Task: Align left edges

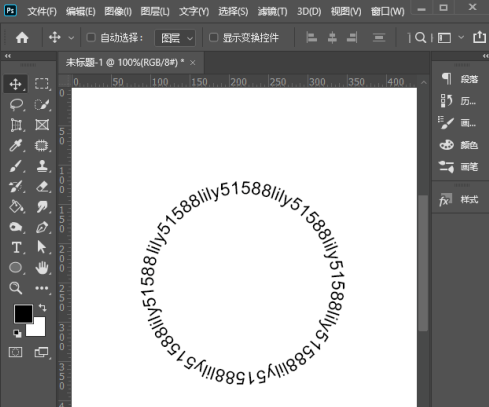Action: click(311, 38)
